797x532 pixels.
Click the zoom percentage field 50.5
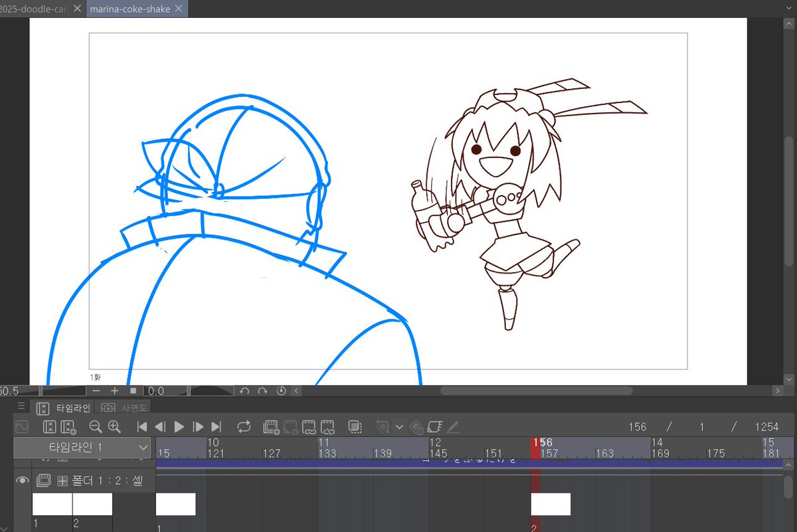pyautogui.click(x=9, y=391)
